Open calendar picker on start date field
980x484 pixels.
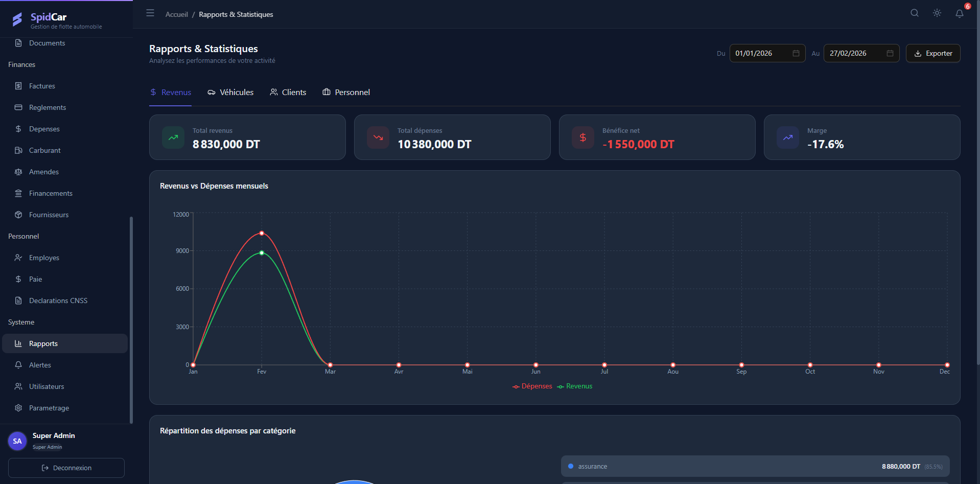coord(796,53)
